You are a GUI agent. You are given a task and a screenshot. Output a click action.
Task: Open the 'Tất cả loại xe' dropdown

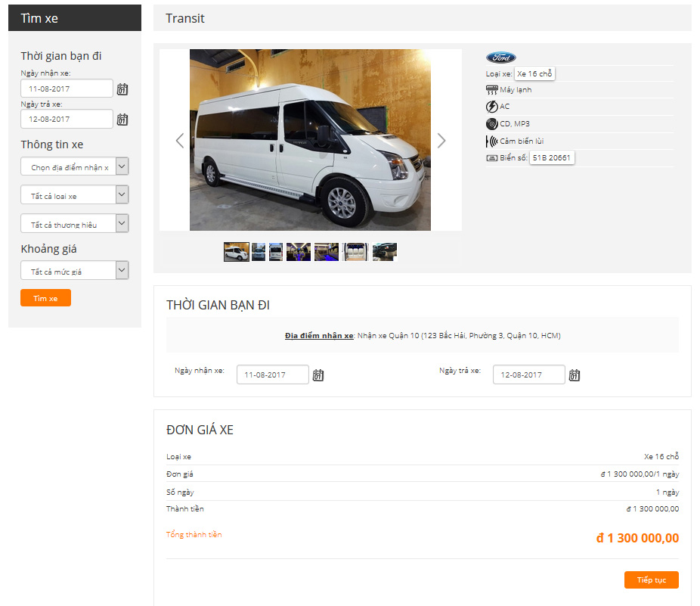[x=75, y=196]
